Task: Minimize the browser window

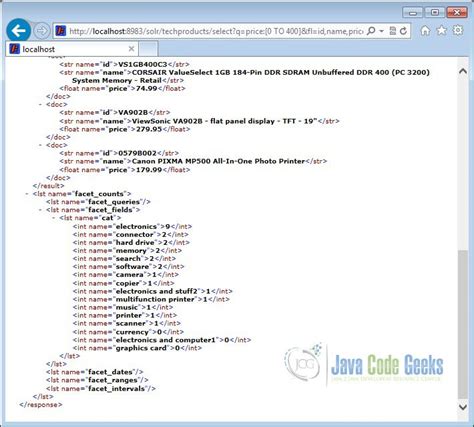Action: coord(413,13)
